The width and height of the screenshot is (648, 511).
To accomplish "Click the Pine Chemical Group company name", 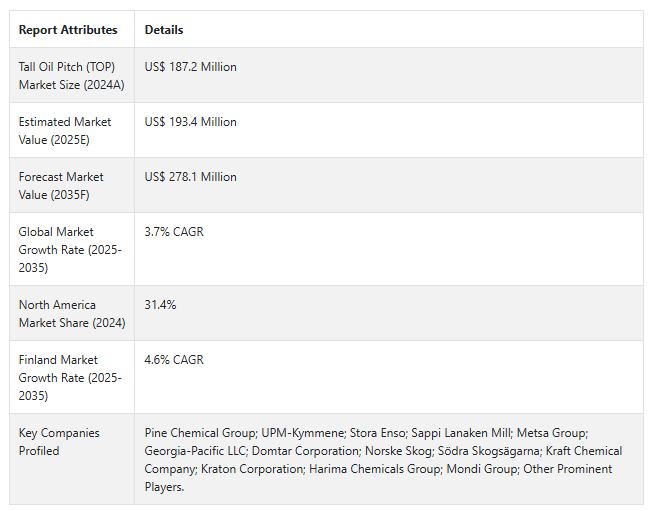I will [x=200, y=432].
